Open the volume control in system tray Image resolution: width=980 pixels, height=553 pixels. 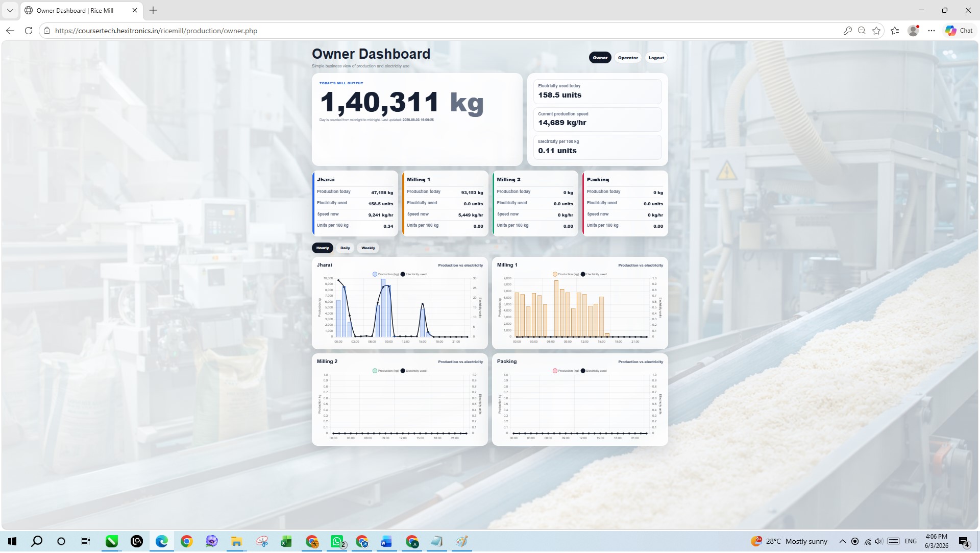[x=879, y=542]
